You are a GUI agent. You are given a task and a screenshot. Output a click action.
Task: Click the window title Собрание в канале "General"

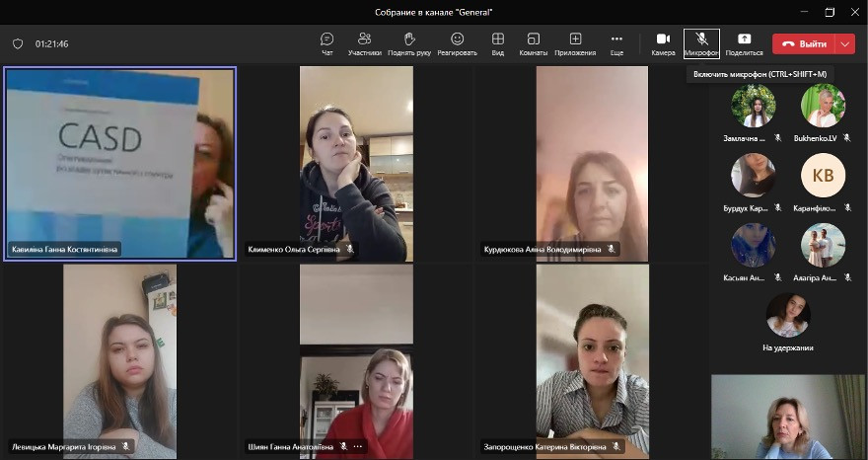click(x=433, y=12)
